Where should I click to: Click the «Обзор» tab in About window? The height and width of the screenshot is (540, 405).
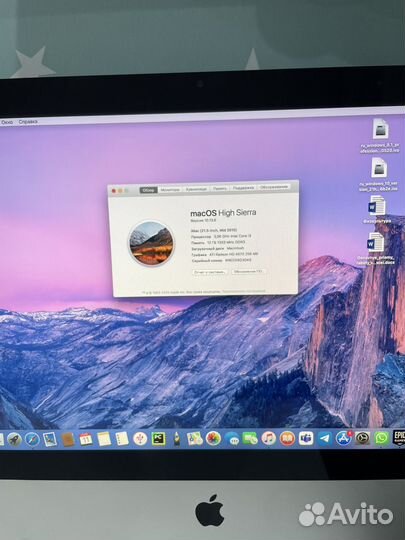tap(148, 190)
